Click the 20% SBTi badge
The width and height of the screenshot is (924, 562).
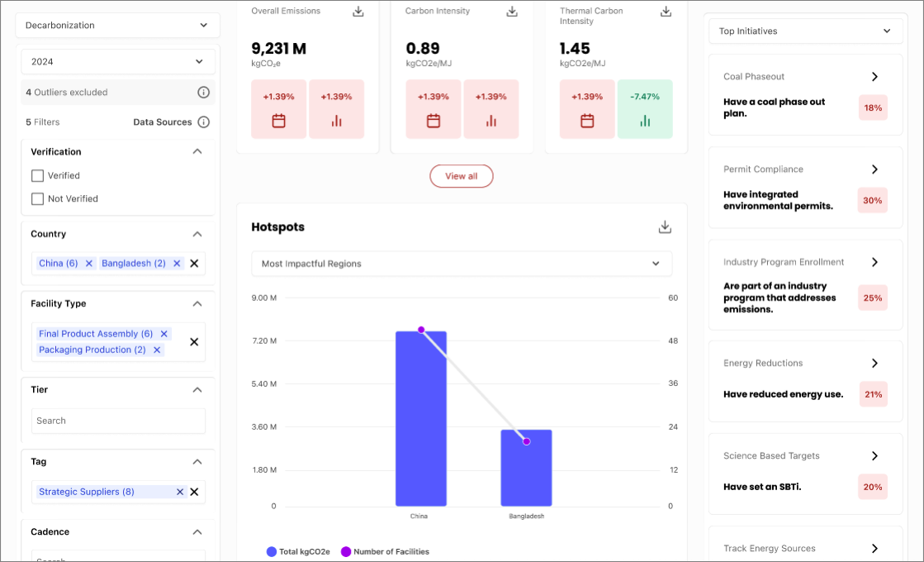(873, 487)
